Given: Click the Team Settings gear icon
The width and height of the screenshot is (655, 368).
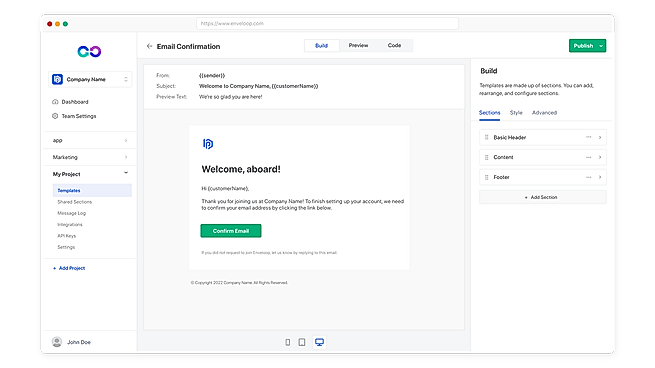Looking at the screenshot, I should (55, 116).
